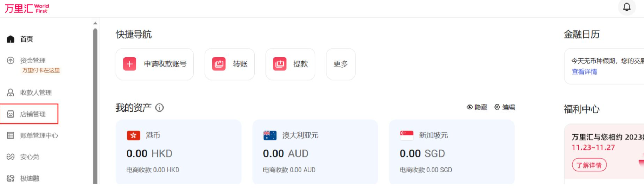
Task: Click the Hong Kong flag icon
Action: tap(133, 135)
